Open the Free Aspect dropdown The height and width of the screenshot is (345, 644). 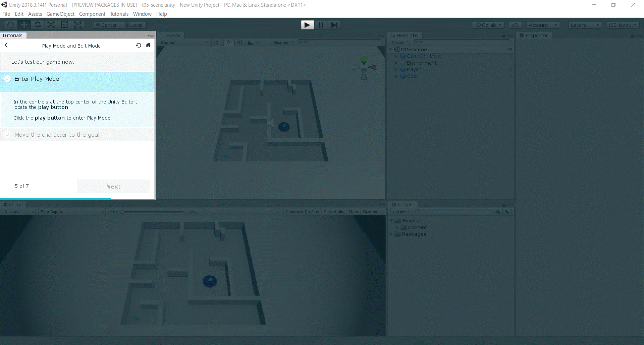point(72,212)
